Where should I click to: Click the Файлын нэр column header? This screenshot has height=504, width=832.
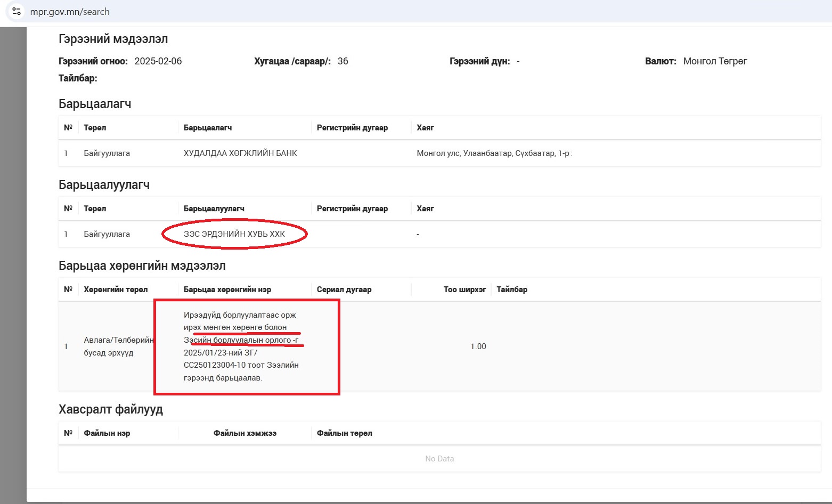tap(107, 433)
